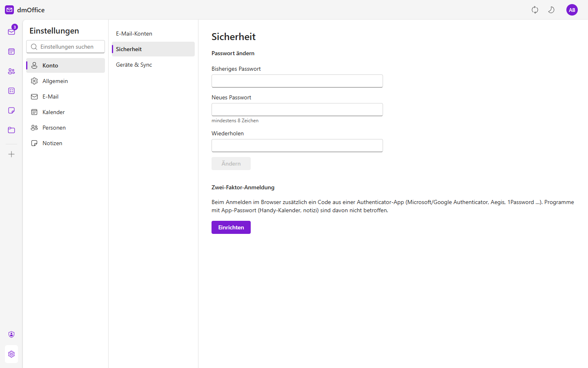Open the tasks module in the sidebar
The width and height of the screenshot is (588, 368).
point(11,91)
